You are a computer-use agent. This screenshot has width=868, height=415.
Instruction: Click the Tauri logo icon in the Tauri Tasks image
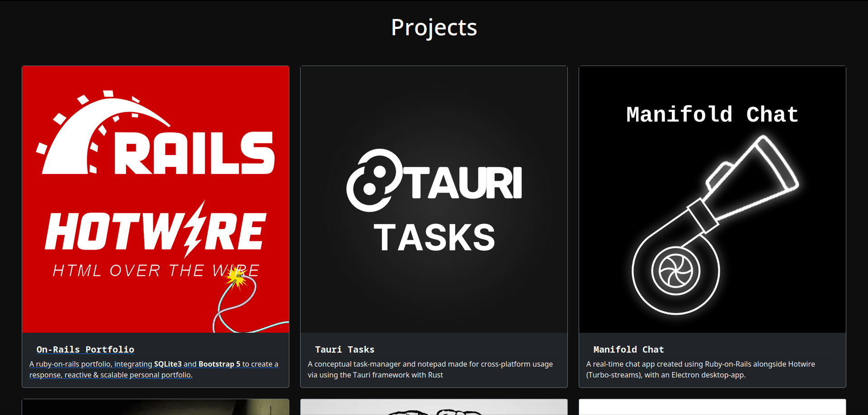tap(374, 180)
